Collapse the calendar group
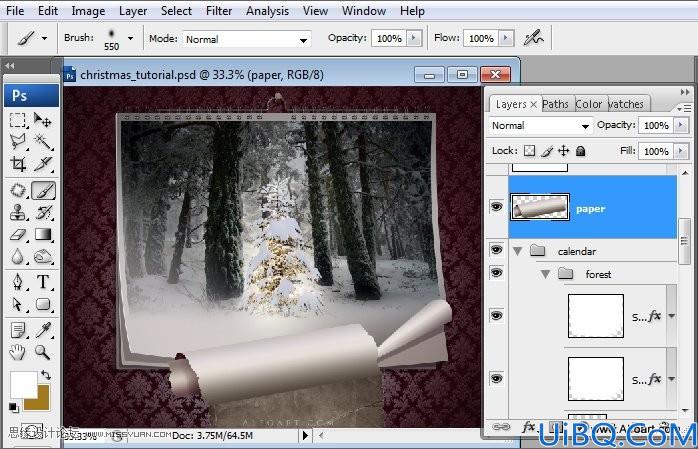Image resolution: width=698 pixels, height=449 pixels. pos(517,251)
